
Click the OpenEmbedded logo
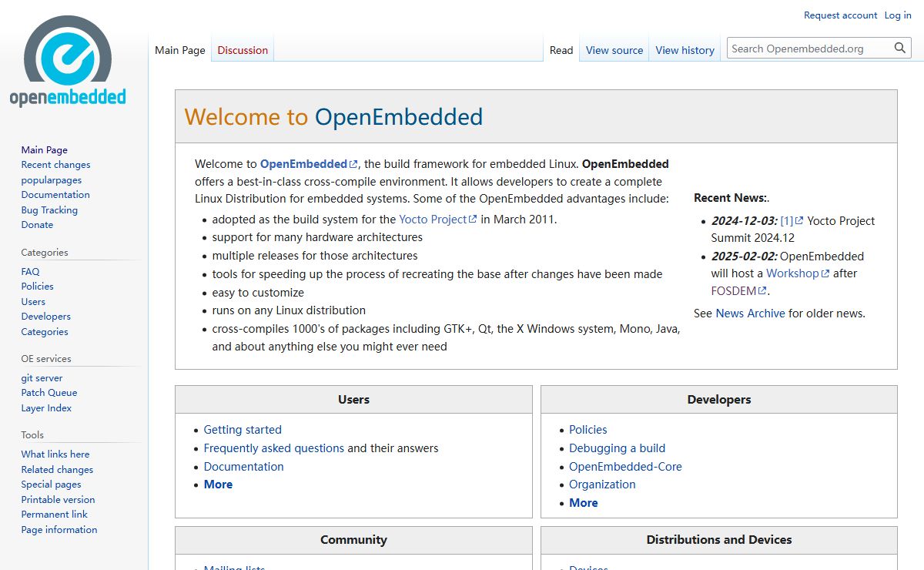[x=68, y=62]
